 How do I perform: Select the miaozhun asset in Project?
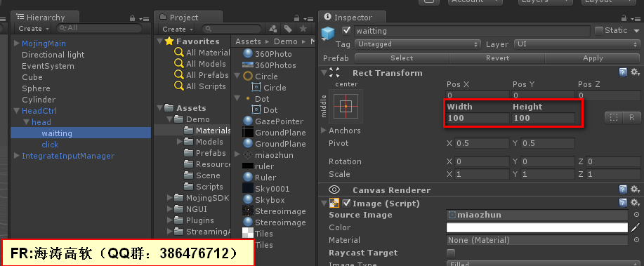click(x=268, y=154)
